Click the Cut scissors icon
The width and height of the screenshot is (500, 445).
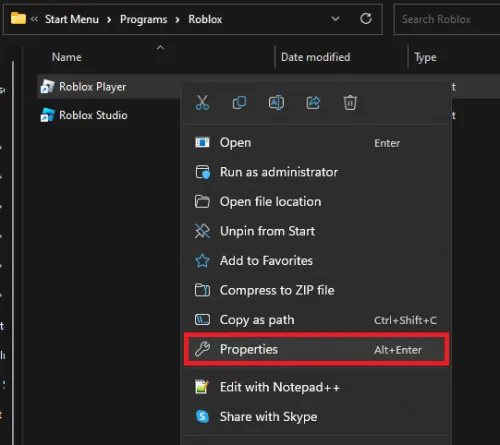202,103
